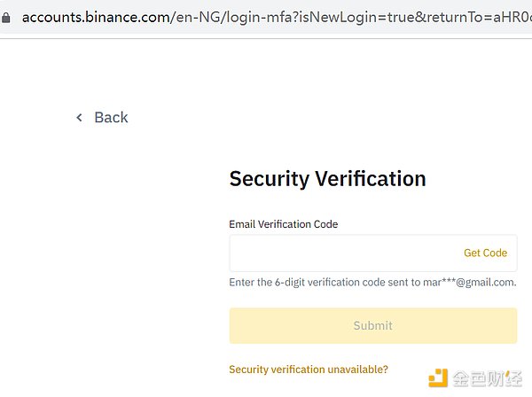Click the masked email mar***@gmail.com
The image size is (532, 397).
[x=471, y=283]
